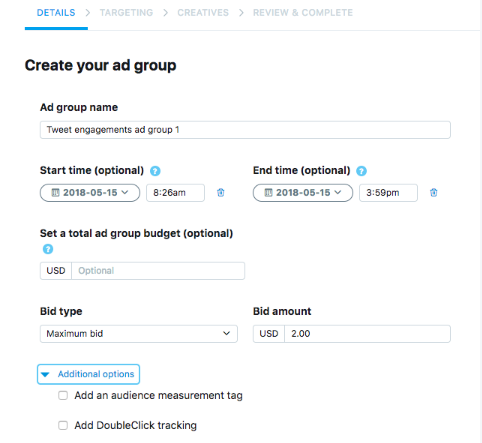Switch to the CREATIVES step tab

click(203, 13)
